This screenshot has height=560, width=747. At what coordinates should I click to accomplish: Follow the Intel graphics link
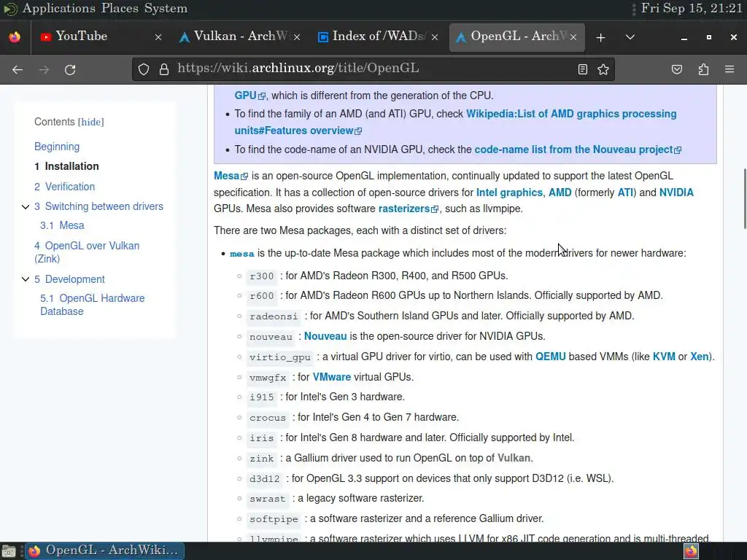pyautogui.click(x=509, y=192)
